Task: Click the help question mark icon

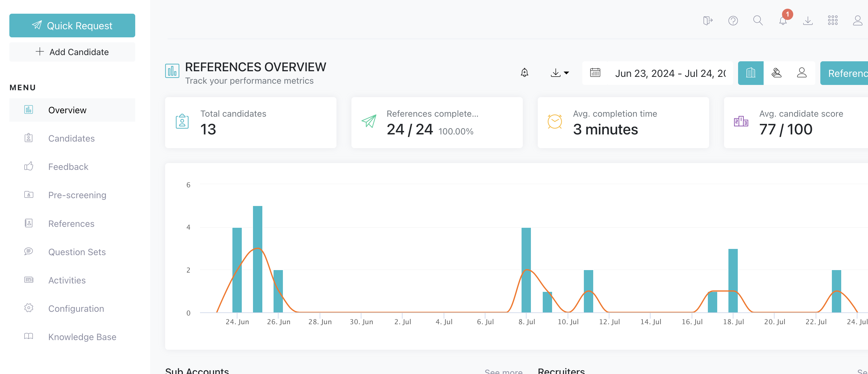Action: tap(733, 21)
